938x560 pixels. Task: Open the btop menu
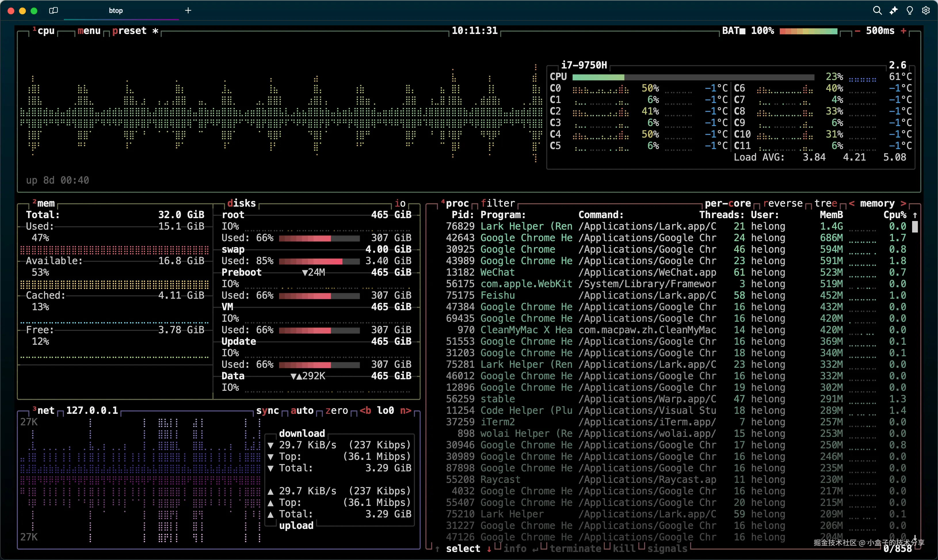(x=89, y=31)
